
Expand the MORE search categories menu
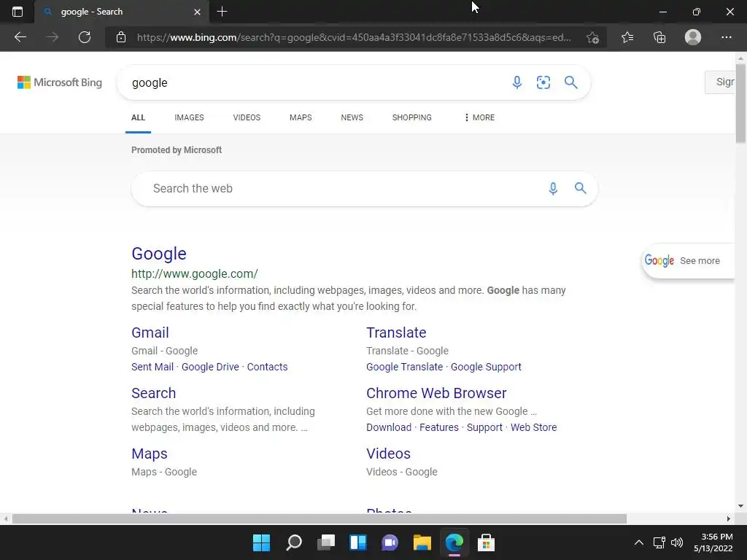479,117
